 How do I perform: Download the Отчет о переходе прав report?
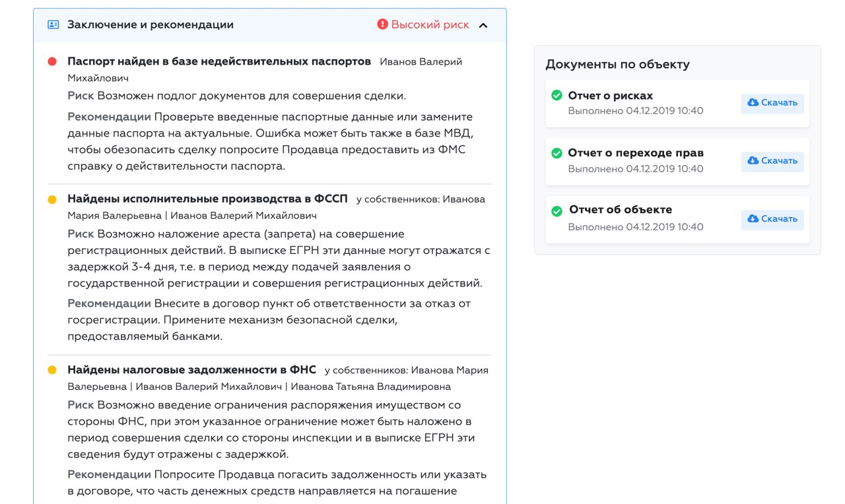(x=772, y=161)
